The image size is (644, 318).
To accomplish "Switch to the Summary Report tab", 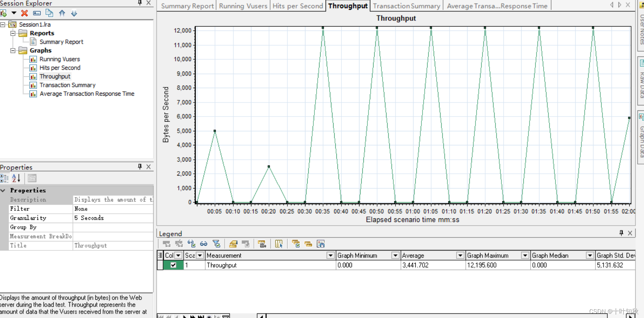I will tap(187, 6).
